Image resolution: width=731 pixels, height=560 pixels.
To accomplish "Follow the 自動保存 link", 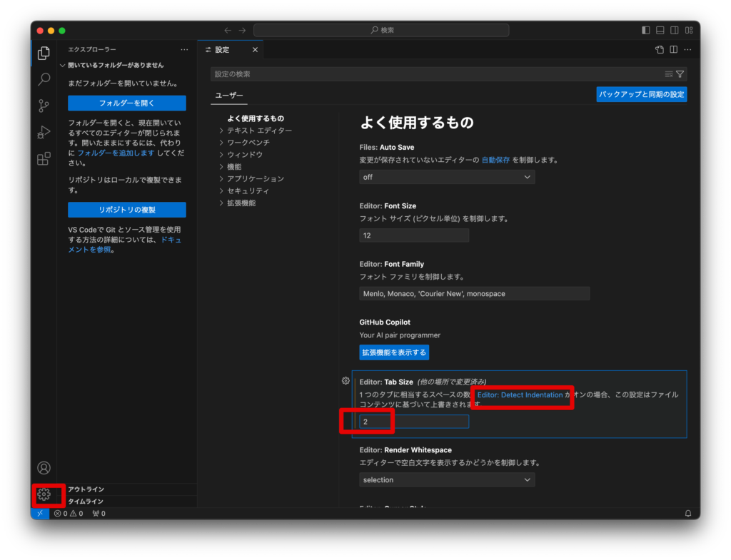I will tap(495, 160).
